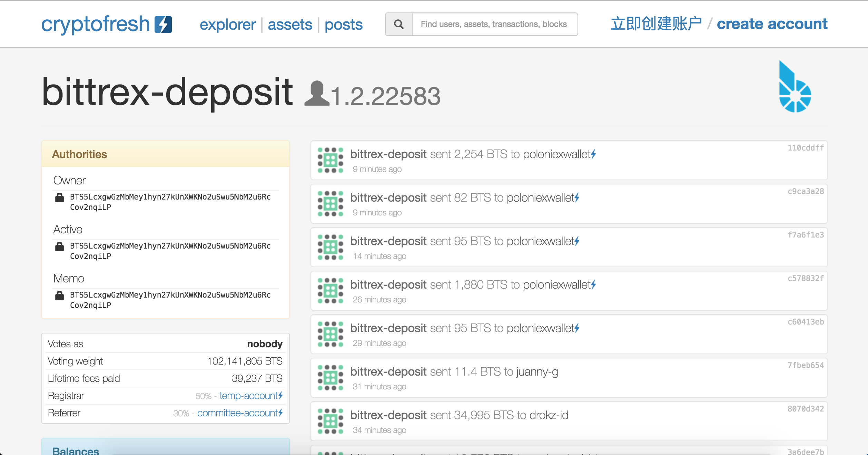
Task: Click bittrex-deposit in the juanny-g transfer
Action: (x=388, y=372)
